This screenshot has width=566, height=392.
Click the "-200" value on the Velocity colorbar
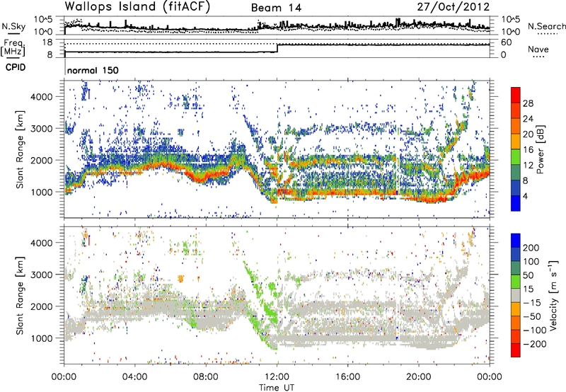click(535, 344)
